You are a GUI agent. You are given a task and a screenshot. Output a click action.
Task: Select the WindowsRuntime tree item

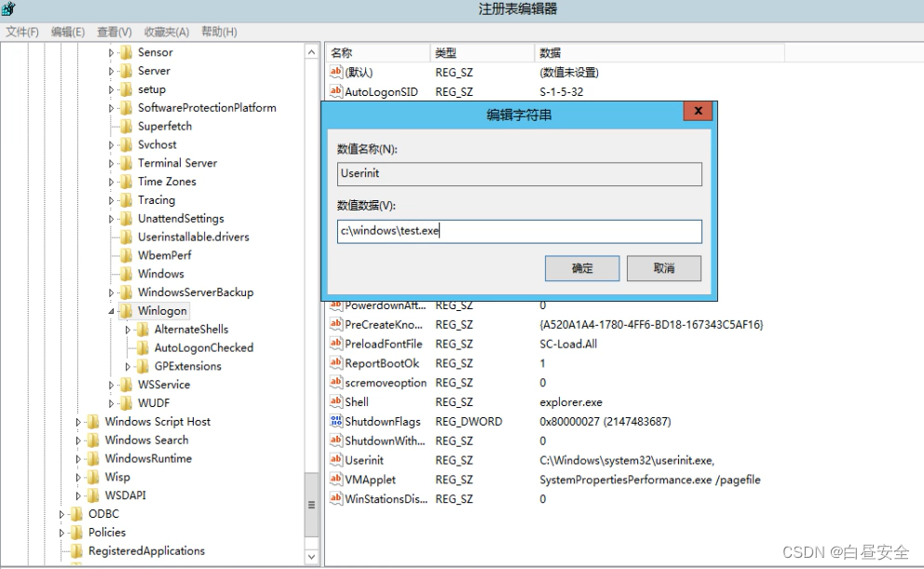148,459
